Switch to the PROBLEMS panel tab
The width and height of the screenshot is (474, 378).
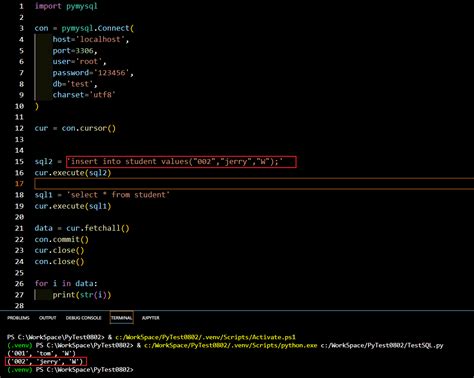(18, 318)
